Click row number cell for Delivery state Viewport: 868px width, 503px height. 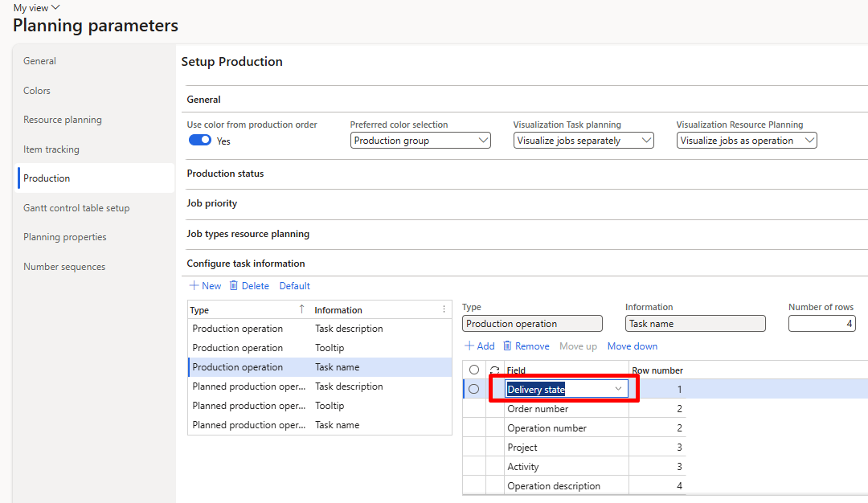(657, 390)
